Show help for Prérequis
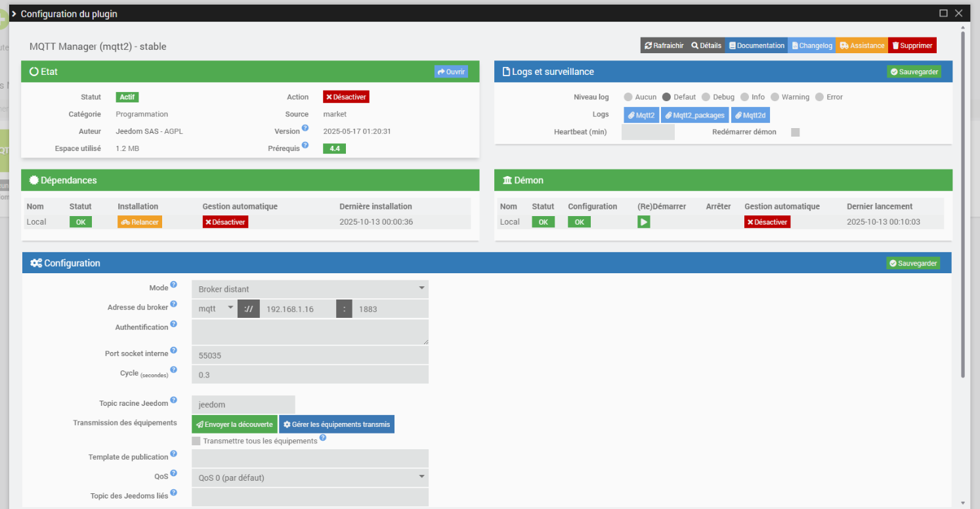Viewport: 980px width, 509px height. [305, 145]
